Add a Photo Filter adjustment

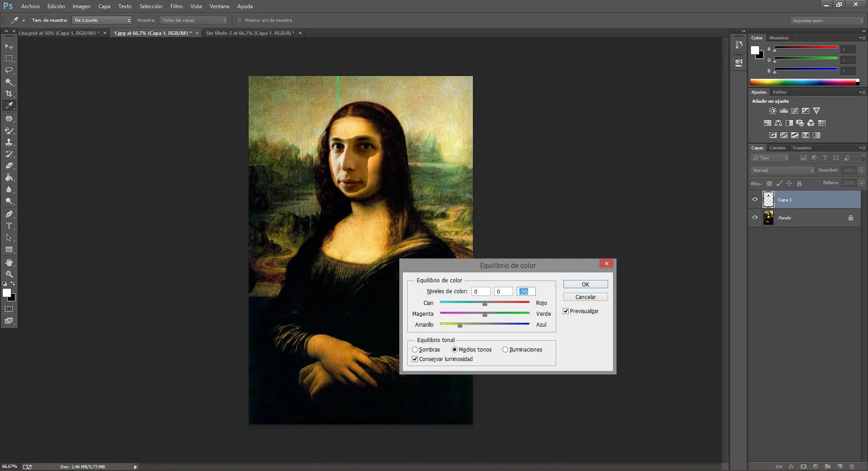800,123
